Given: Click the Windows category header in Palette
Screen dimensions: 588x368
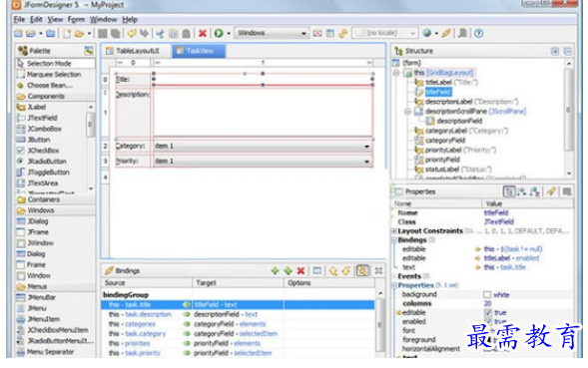Looking at the screenshot, I should [x=55, y=210].
